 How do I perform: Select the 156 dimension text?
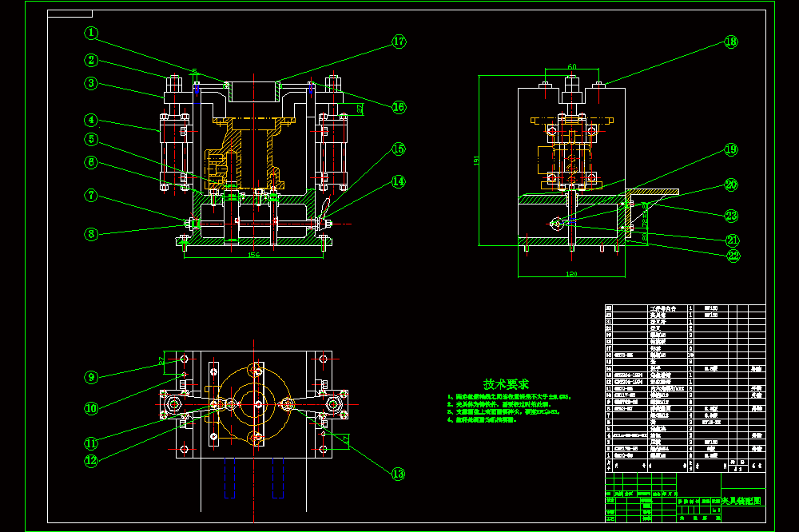point(254,255)
